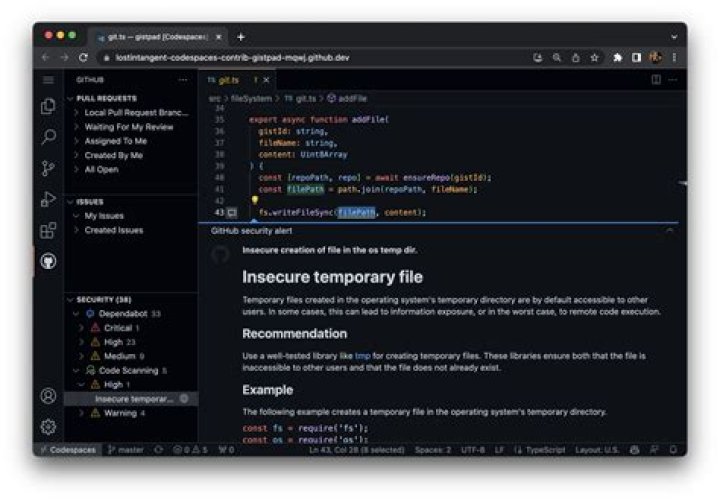Click the browser reload button
720x500 pixels.
[83, 57]
